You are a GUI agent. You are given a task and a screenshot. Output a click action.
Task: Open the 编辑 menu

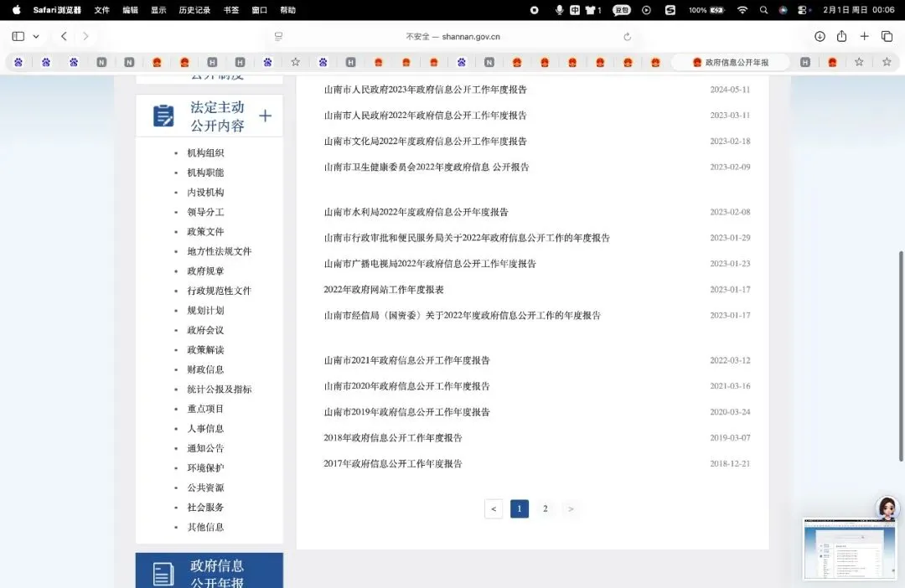coord(131,10)
